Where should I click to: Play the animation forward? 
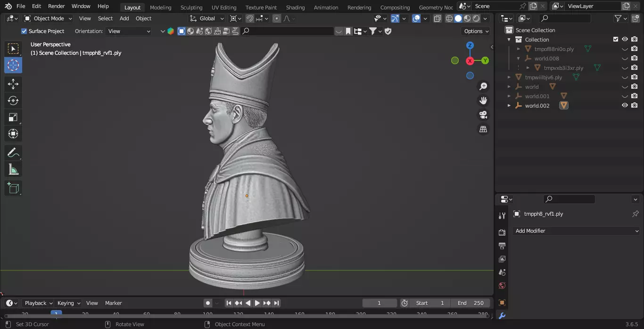[257, 303]
